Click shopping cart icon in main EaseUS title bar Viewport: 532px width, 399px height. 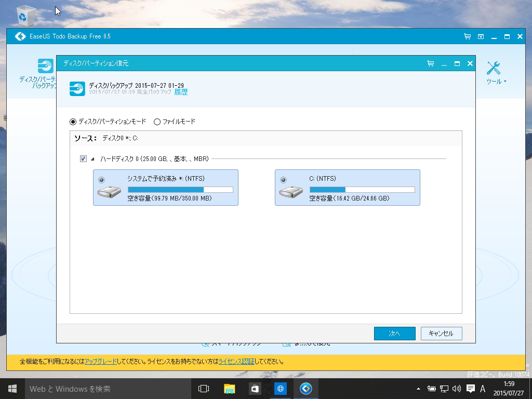coord(468,36)
